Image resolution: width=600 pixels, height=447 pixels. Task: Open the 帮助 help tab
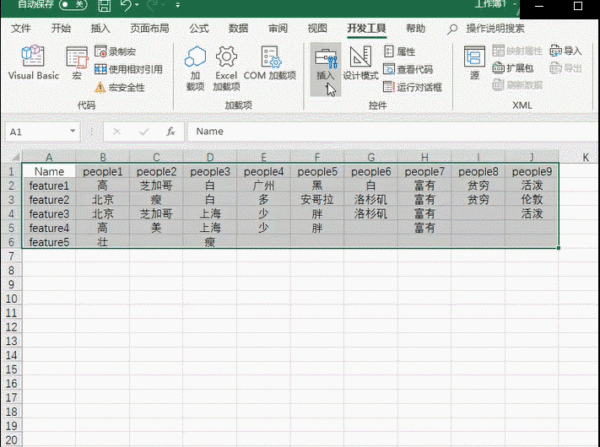coord(416,28)
